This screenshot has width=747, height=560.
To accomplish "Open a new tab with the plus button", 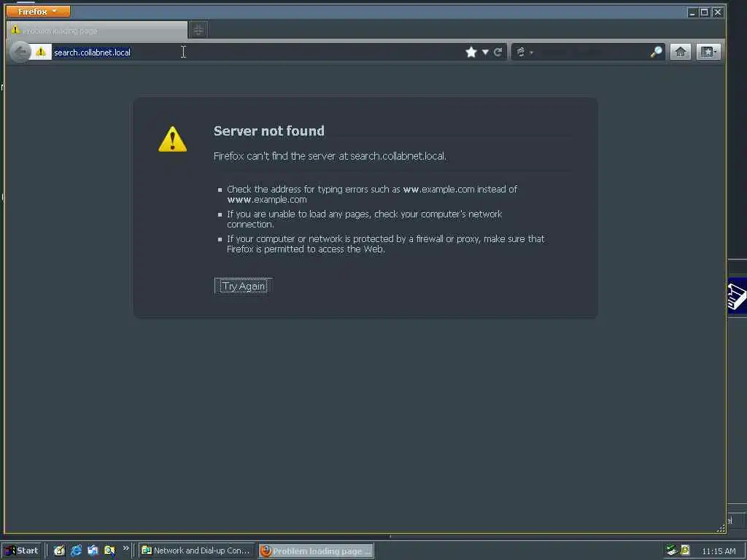I will pos(198,31).
